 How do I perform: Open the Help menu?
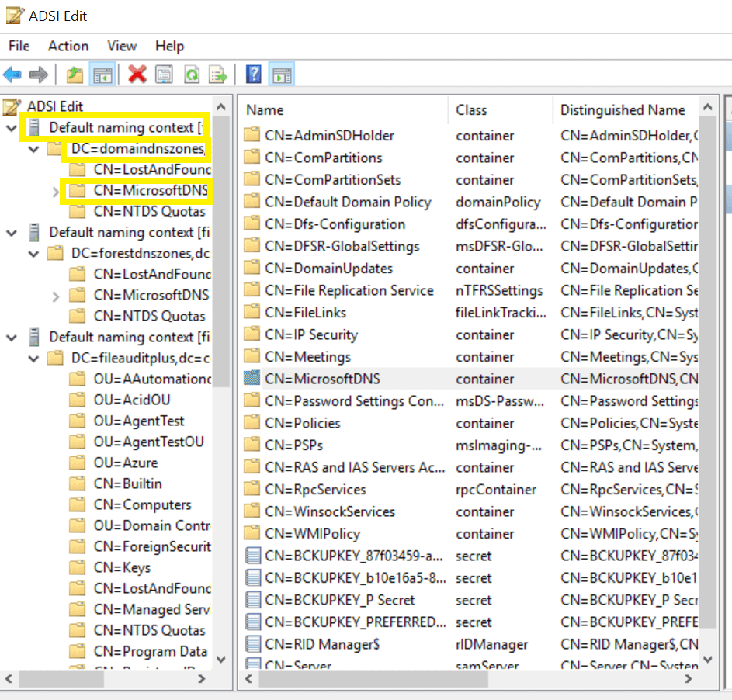(169, 47)
